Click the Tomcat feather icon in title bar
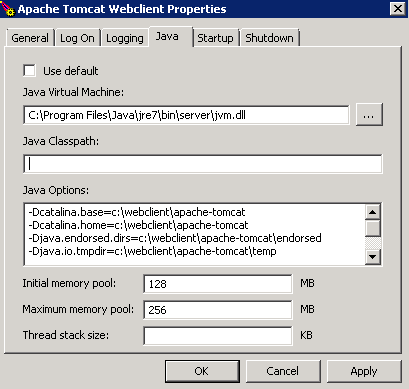 [x=7, y=8]
